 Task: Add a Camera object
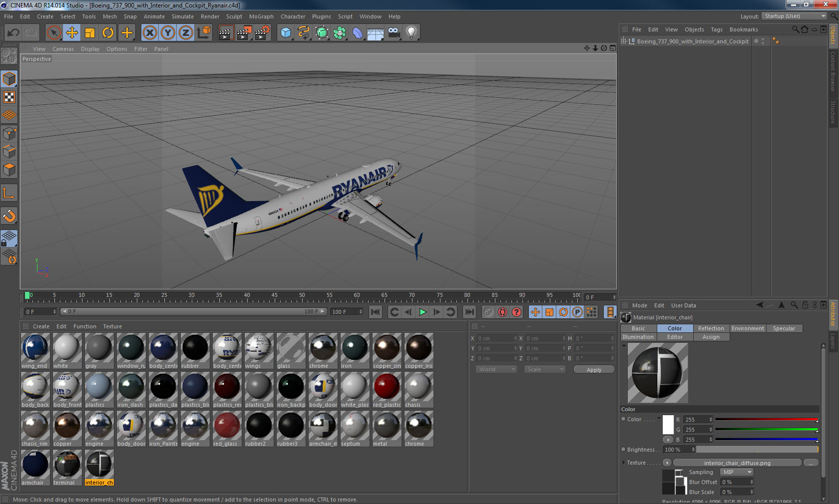394,33
